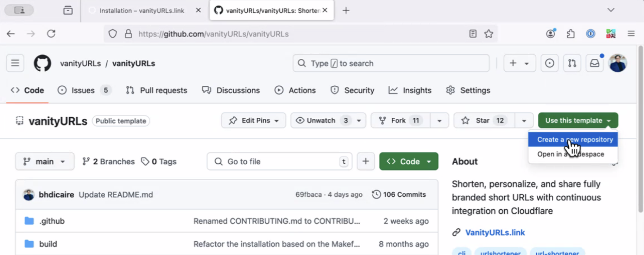Screen dimensions: 644x255
Task: Click the Go to file search box
Action: pos(279,161)
